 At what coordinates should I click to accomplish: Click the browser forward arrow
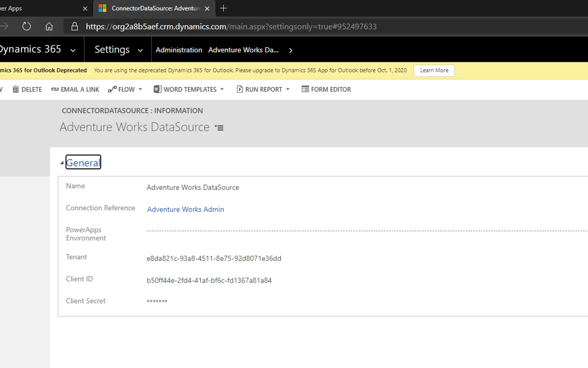click(4, 26)
